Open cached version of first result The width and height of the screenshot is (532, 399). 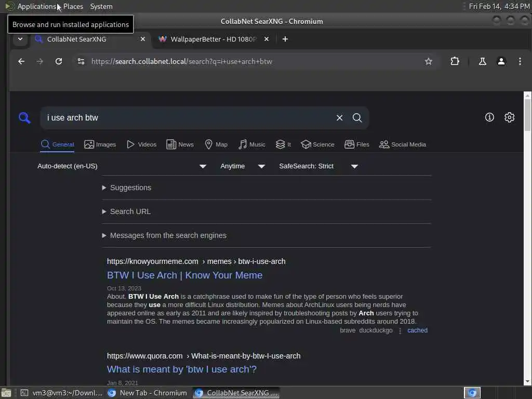pyautogui.click(x=417, y=330)
